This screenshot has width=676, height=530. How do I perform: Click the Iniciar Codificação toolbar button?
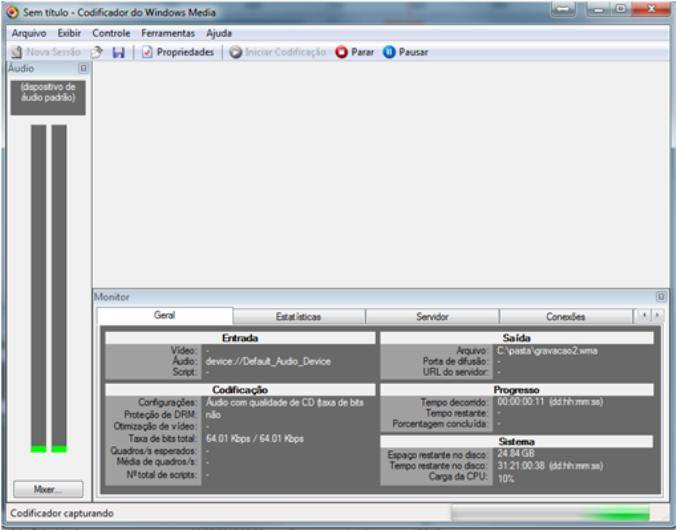277,52
